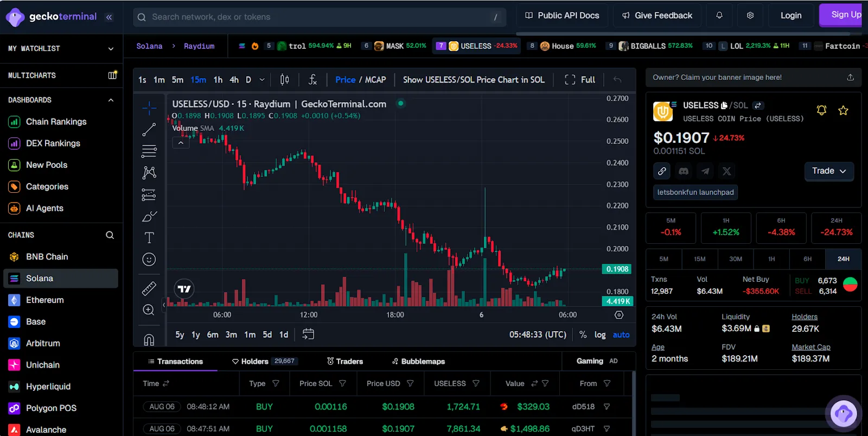Open the ruler measure tool
This screenshot has width=868, height=436.
click(149, 288)
